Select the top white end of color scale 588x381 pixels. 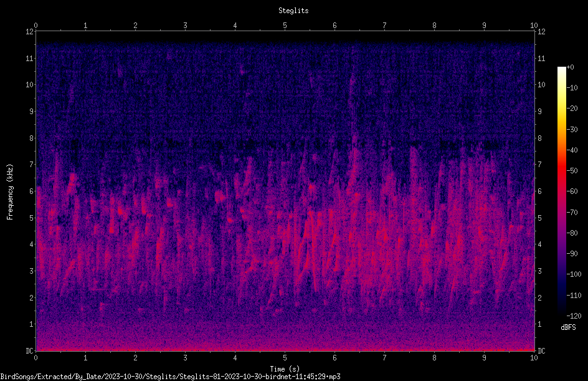561,69
